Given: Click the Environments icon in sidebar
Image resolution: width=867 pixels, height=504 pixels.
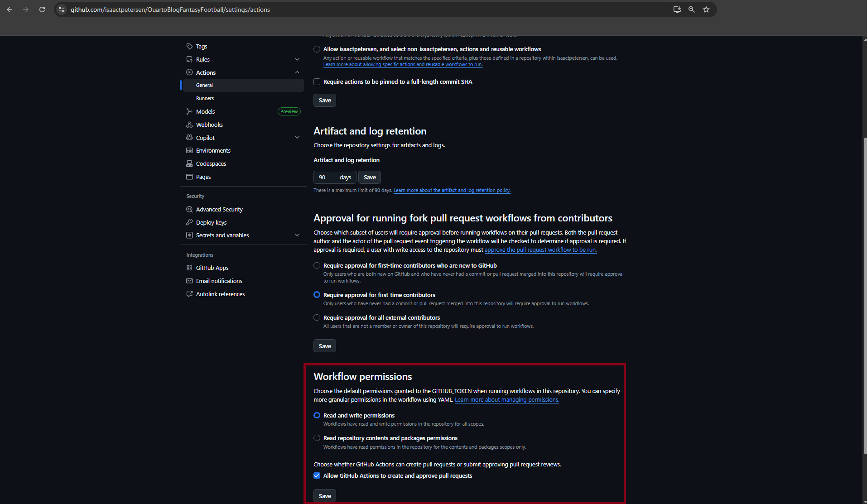Looking at the screenshot, I should click(189, 150).
